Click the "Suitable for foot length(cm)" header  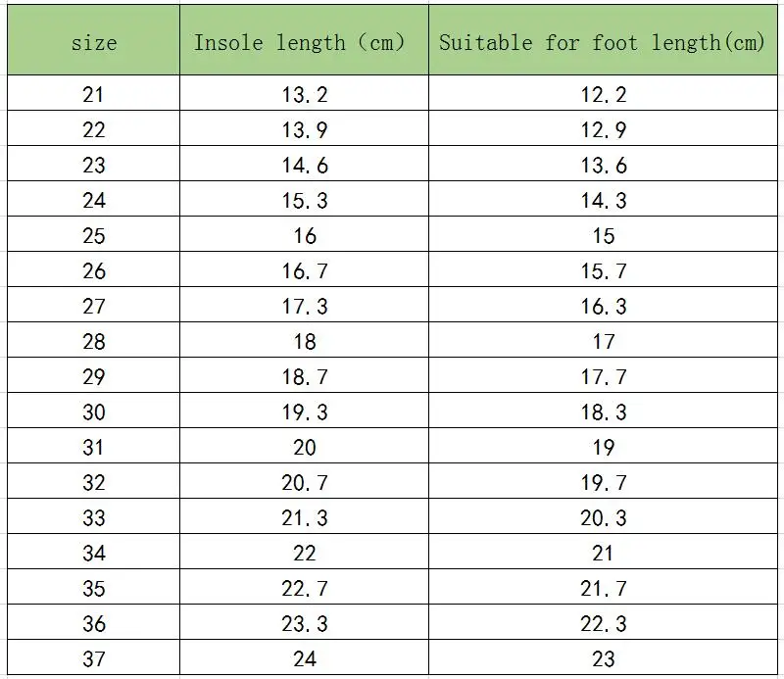pos(603,43)
